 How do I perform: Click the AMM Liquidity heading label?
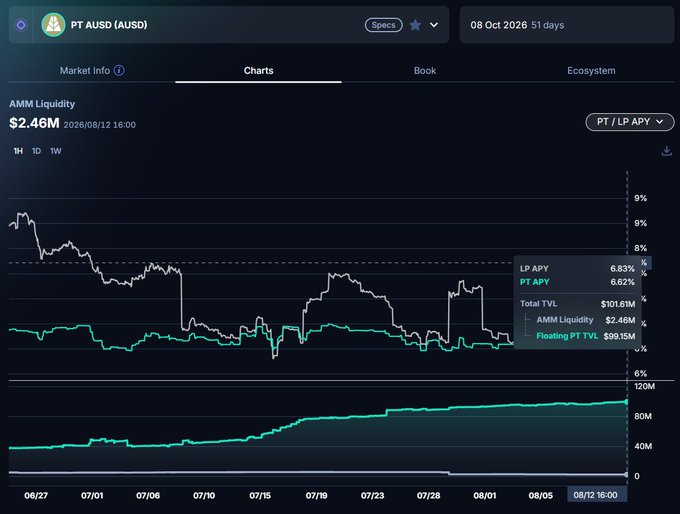coord(42,104)
